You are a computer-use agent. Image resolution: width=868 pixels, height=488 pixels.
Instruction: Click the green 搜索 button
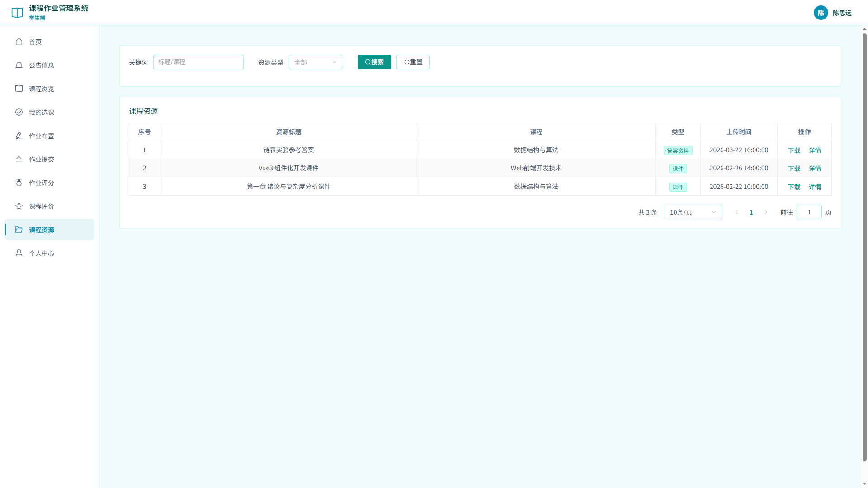pyautogui.click(x=374, y=62)
